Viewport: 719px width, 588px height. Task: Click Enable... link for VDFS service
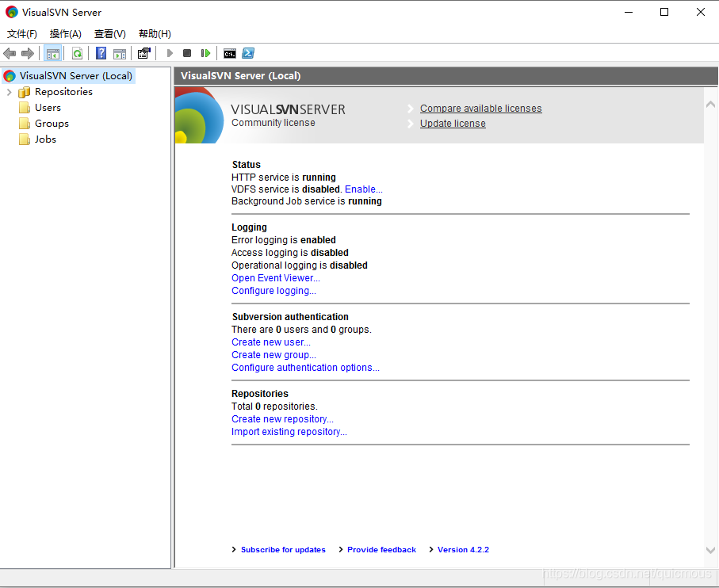(x=364, y=189)
